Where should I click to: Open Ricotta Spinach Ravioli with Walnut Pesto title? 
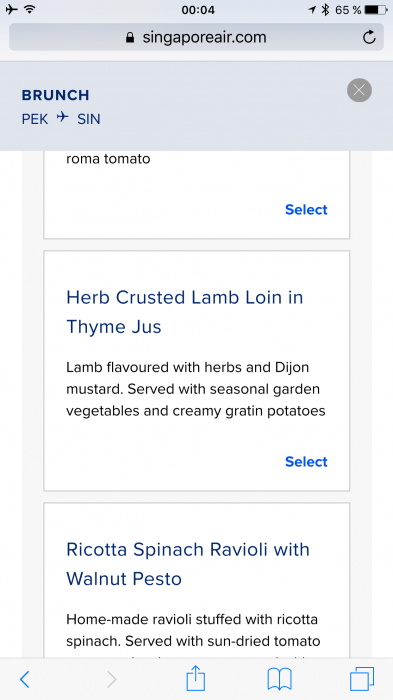[x=188, y=564]
